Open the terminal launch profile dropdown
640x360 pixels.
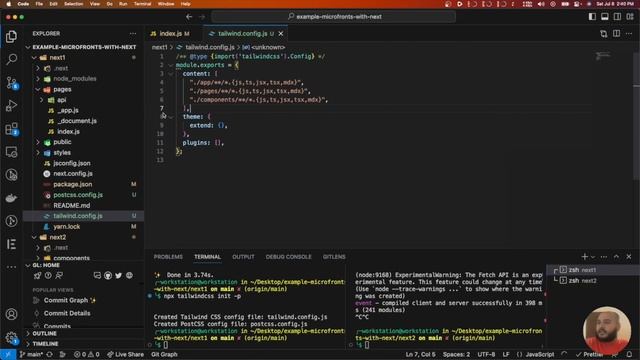click(x=593, y=257)
